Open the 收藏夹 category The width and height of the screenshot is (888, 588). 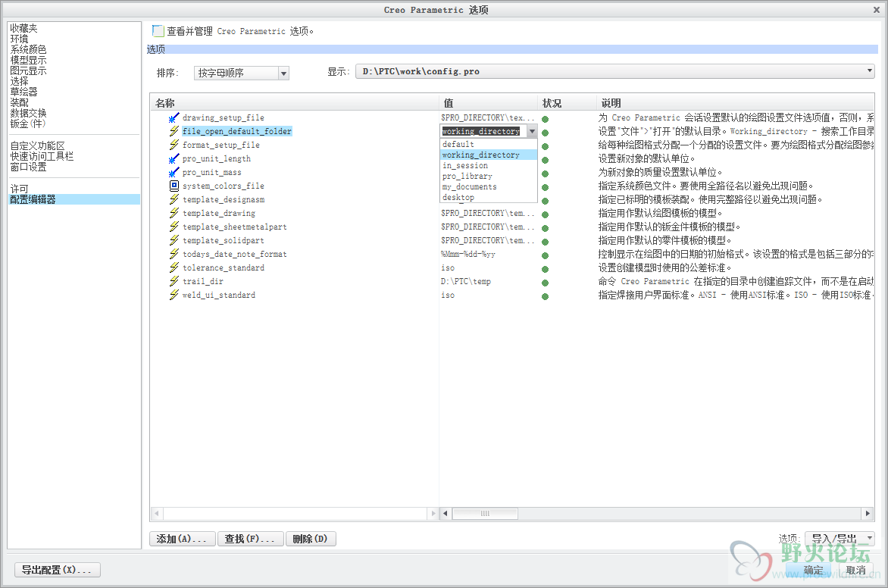click(x=23, y=28)
